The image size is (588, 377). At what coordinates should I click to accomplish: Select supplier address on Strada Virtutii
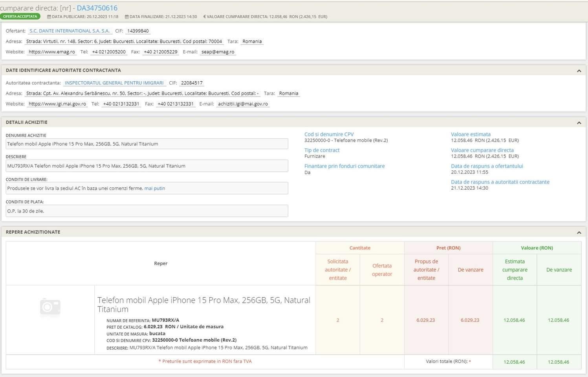coord(124,41)
